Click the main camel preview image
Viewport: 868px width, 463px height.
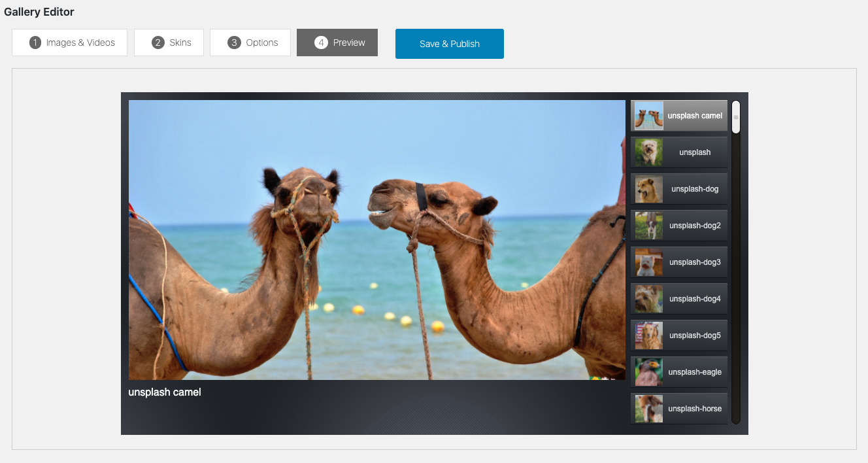coord(376,239)
